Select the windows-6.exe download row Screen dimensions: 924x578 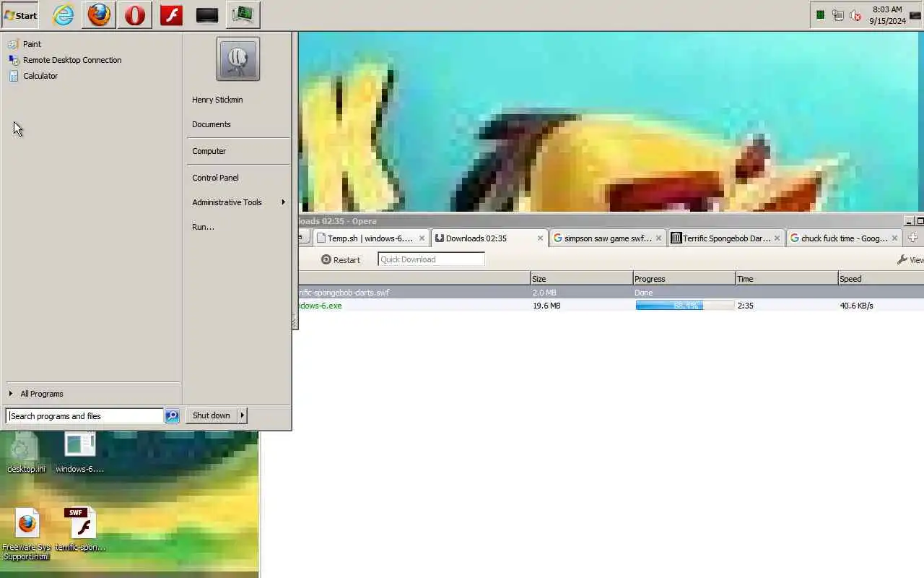(x=611, y=306)
